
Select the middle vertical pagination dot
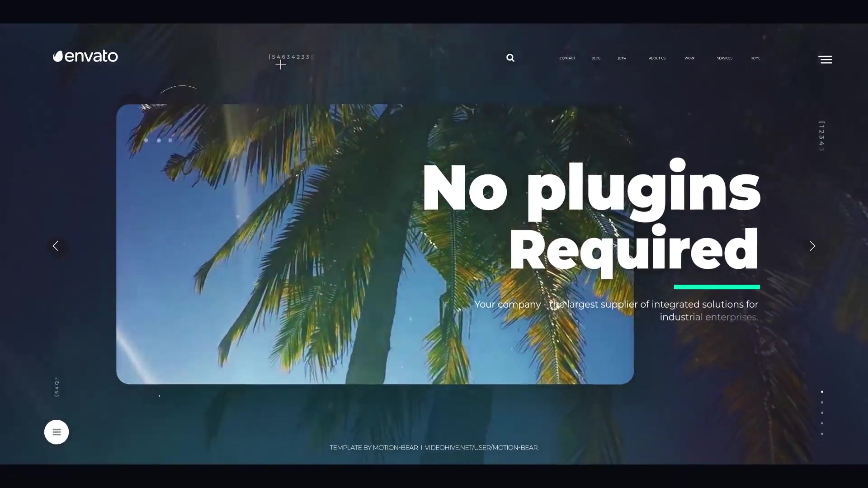pos(822,413)
